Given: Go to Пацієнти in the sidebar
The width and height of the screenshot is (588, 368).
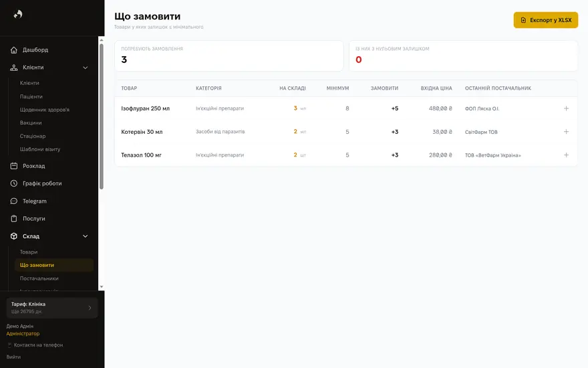Looking at the screenshot, I should [x=31, y=96].
